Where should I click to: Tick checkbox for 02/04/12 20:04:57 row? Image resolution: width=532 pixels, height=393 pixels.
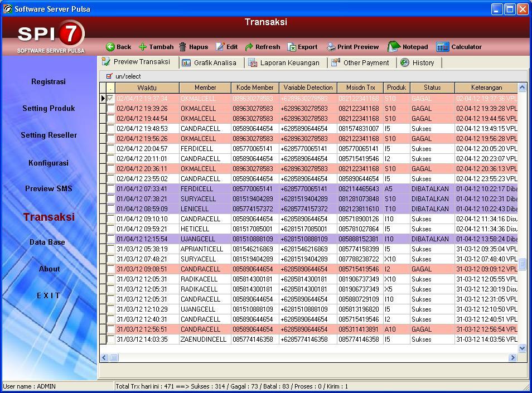[x=110, y=148]
